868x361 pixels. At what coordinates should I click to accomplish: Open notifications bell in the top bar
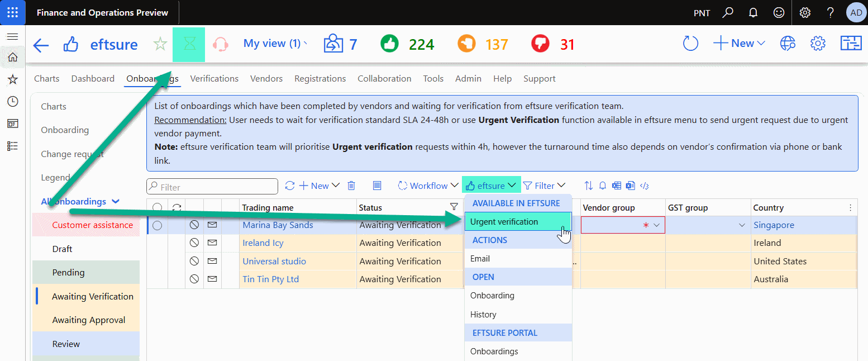(753, 12)
